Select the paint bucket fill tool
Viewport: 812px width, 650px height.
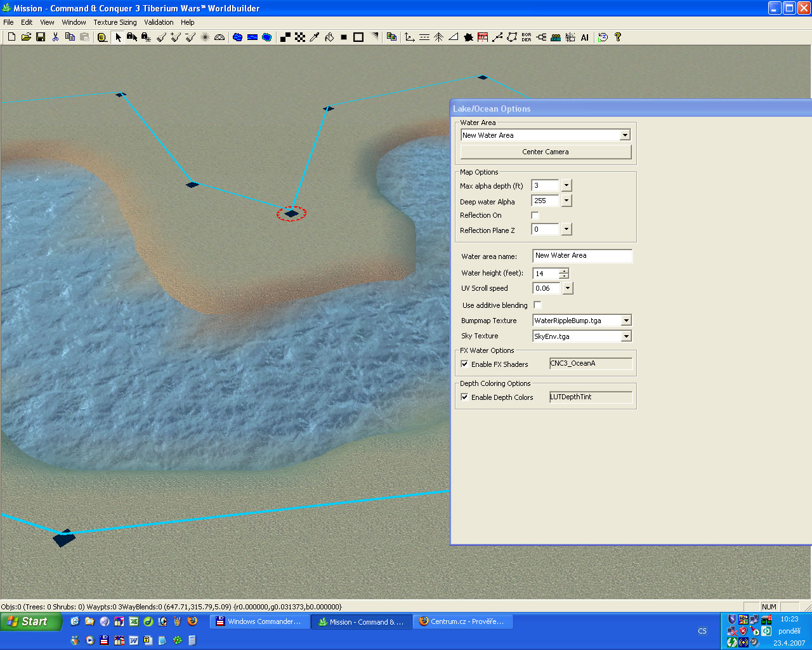click(x=329, y=37)
